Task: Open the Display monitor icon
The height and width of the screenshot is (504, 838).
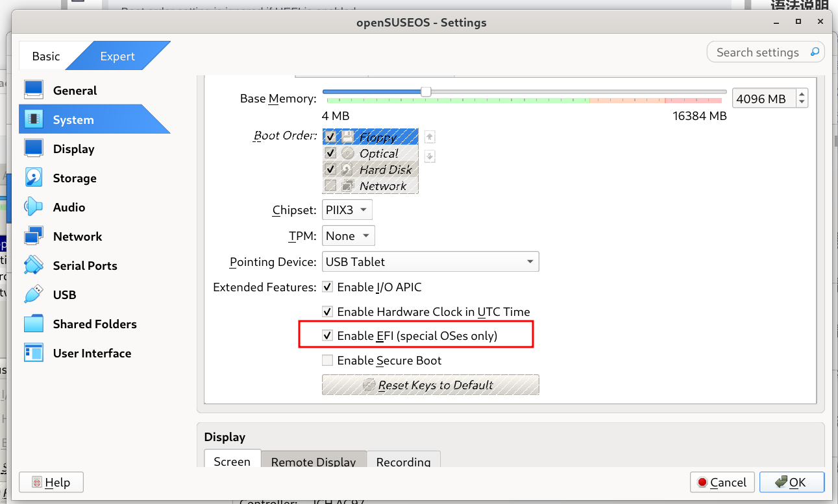Action: [x=34, y=149]
